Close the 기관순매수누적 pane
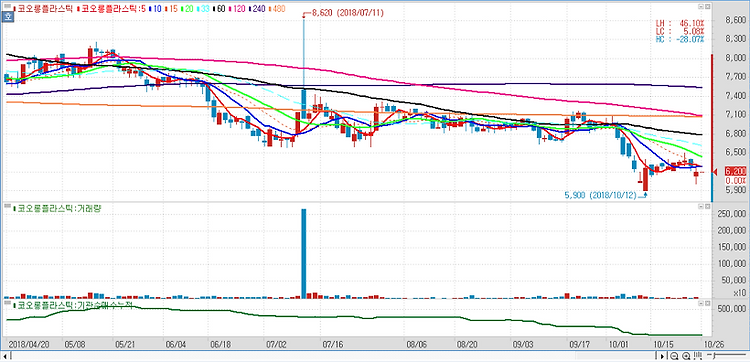The width and height of the screenshot is (750, 362). (707, 303)
